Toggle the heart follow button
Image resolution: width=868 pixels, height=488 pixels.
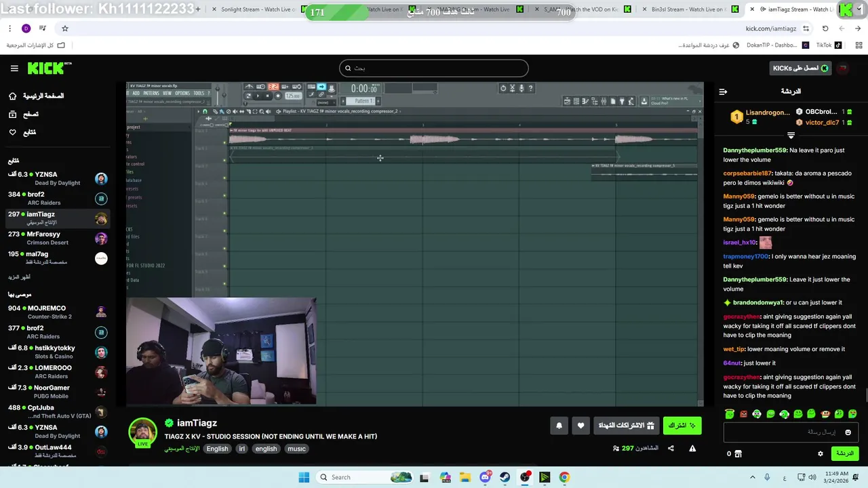click(580, 426)
